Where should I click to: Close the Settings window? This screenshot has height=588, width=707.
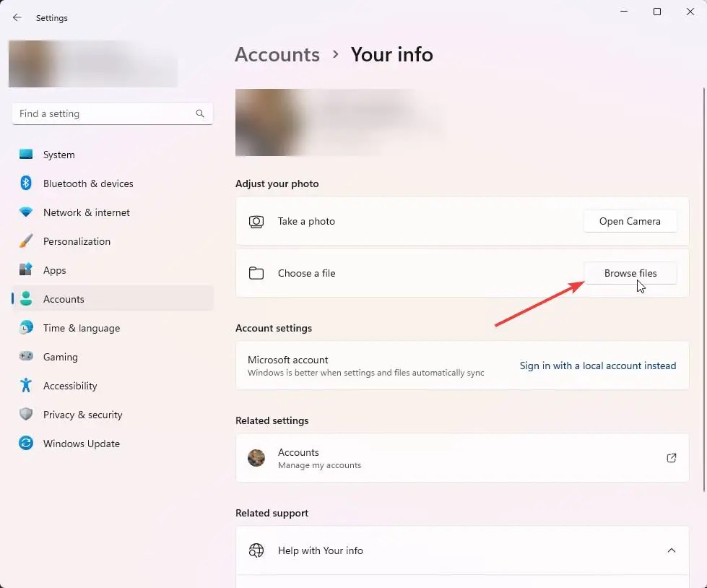point(690,12)
